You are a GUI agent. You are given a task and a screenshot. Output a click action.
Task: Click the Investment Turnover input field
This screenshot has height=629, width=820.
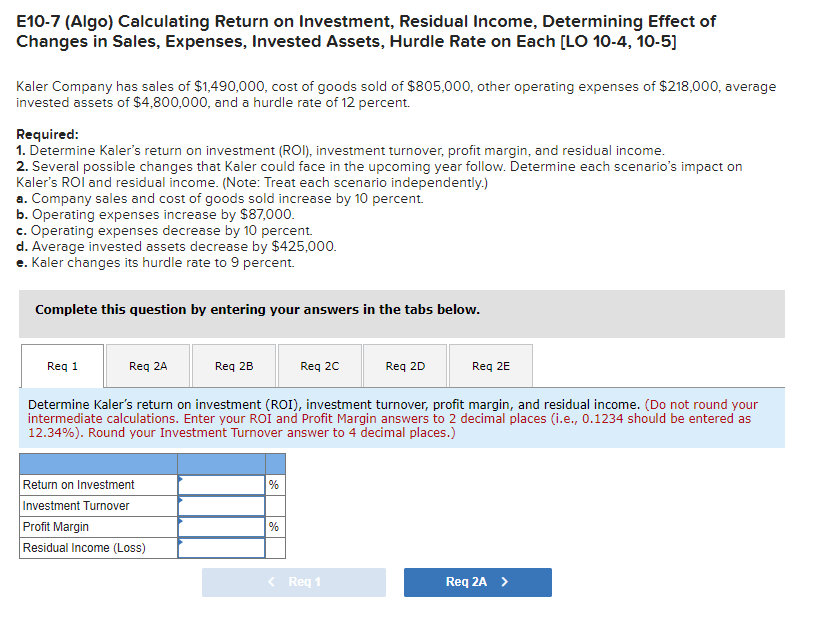tap(220, 506)
